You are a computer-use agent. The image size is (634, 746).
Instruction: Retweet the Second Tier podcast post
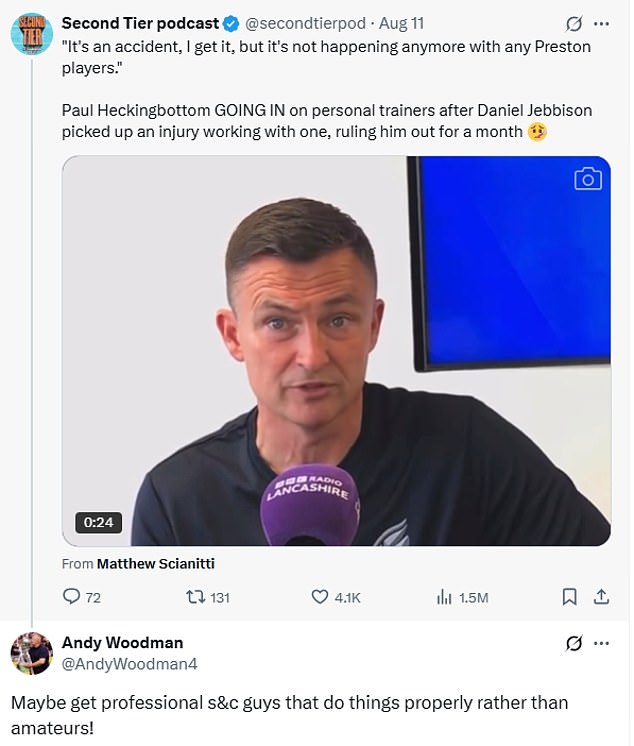[196, 597]
